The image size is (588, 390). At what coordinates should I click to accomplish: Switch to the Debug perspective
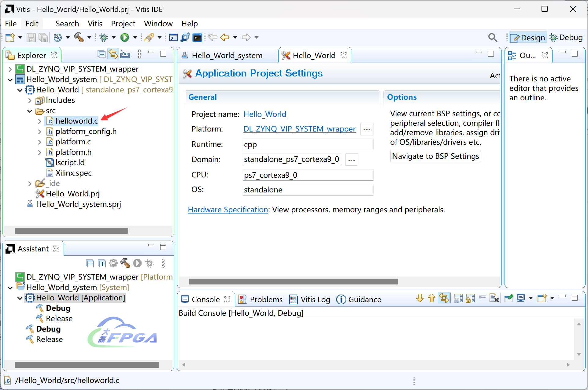coord(566,37)
